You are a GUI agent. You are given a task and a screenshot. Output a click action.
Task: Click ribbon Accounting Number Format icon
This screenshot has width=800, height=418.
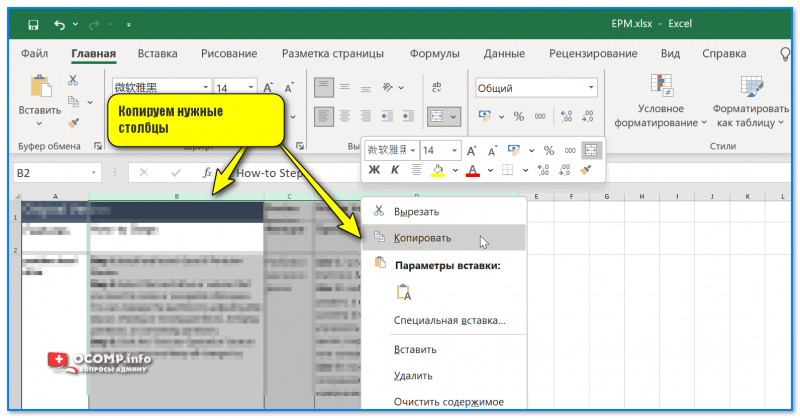click(485, 116)
